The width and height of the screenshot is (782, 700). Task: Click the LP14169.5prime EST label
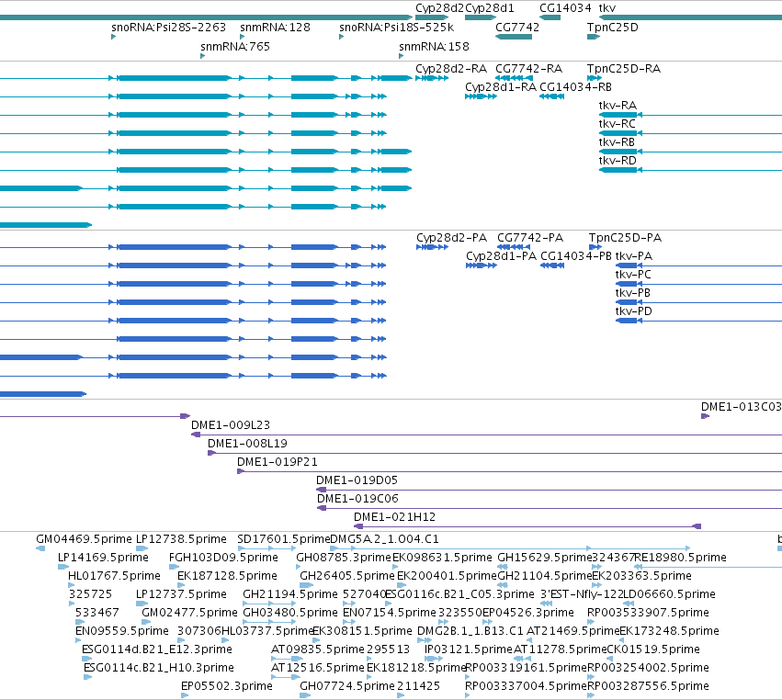point(103,558)
